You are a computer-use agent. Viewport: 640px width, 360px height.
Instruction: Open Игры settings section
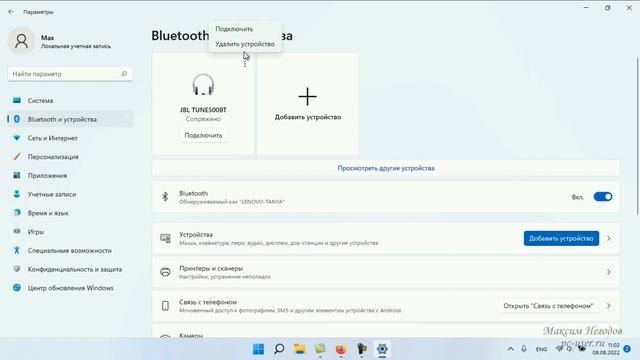(x=70, y=232)
